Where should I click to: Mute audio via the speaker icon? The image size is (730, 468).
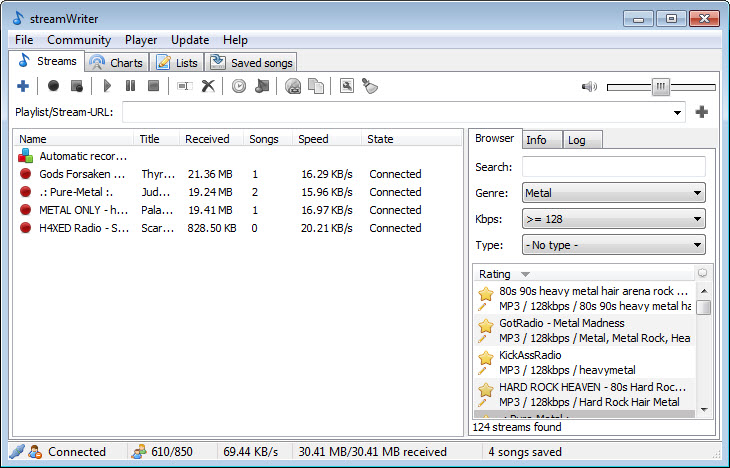coord(589,87)
